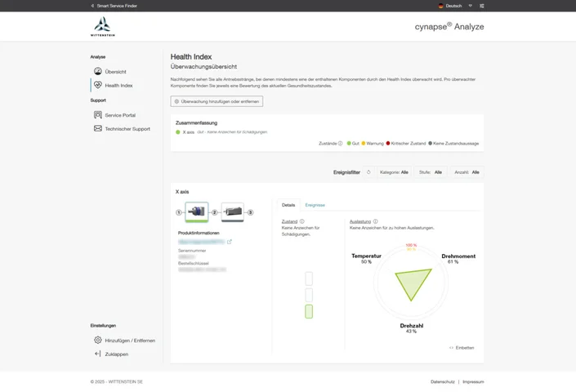Reset the Ereignisfilter with refresh icon

(368, 172)
